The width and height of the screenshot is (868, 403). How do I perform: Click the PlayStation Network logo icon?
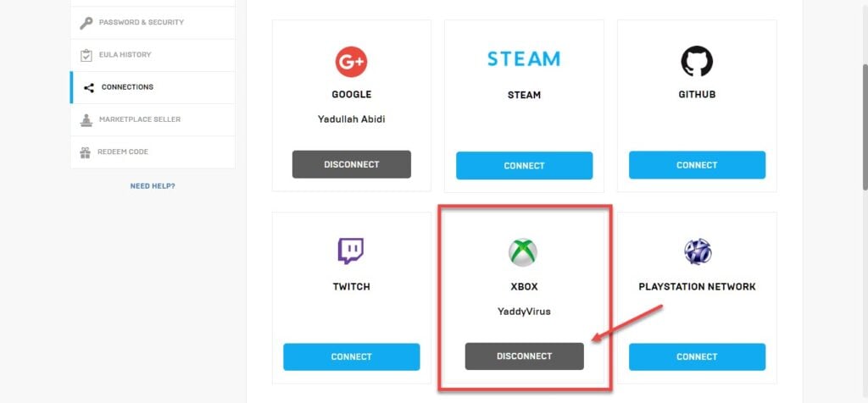[x=698, y=252]
